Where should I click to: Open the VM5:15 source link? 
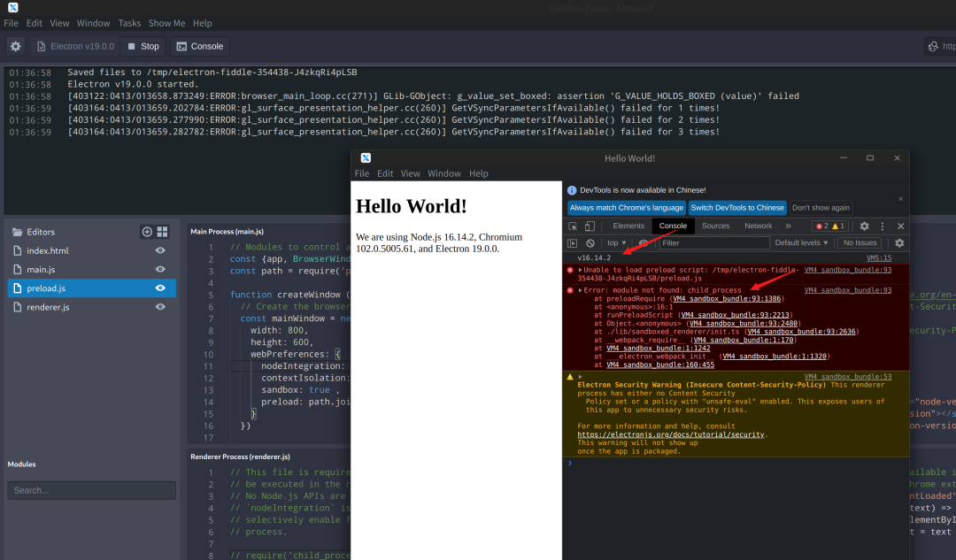(x=879, y=258)
